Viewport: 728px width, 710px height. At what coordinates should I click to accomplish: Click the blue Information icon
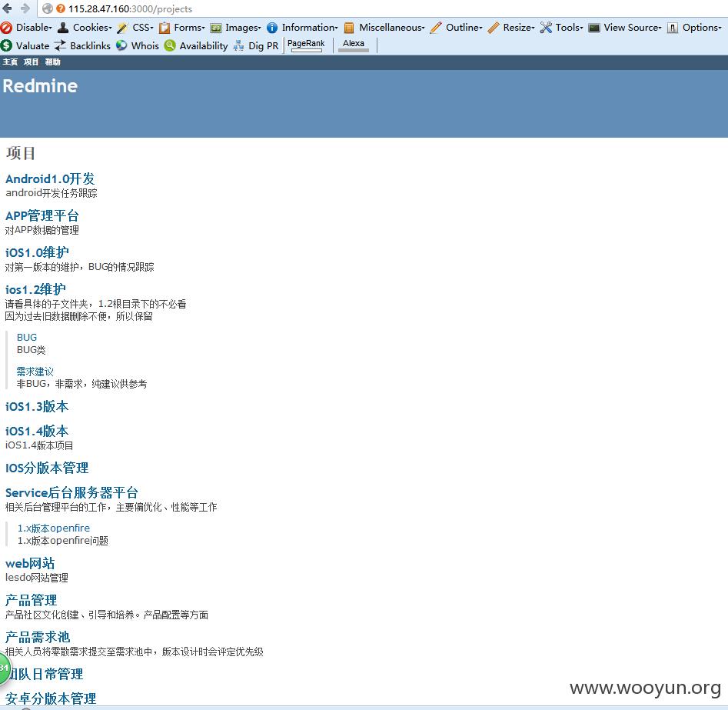pos(272,28)
